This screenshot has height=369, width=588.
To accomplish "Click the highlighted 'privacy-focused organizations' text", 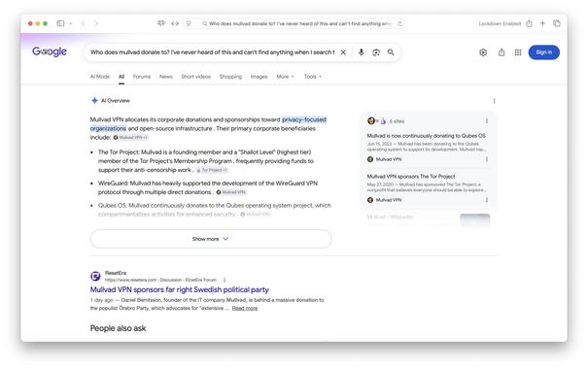I will [304, 119].
